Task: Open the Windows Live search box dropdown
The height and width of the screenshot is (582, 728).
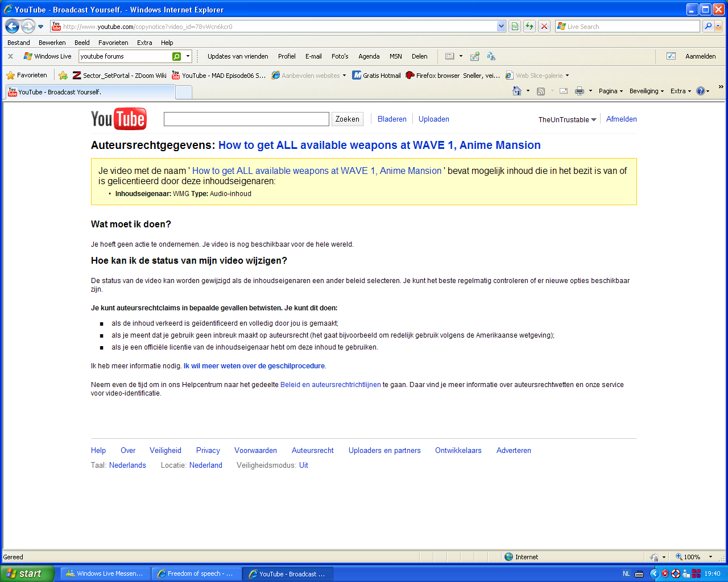Action: tap(188, 56)
